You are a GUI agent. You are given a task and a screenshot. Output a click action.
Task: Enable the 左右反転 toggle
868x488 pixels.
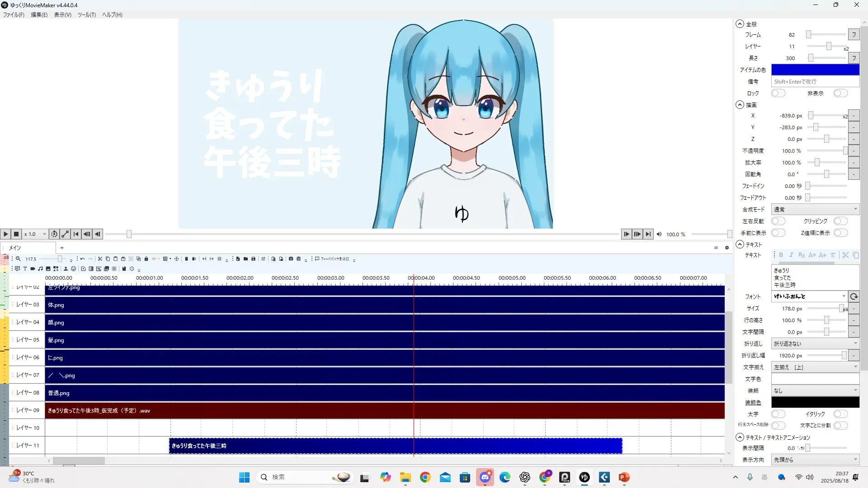778,221
